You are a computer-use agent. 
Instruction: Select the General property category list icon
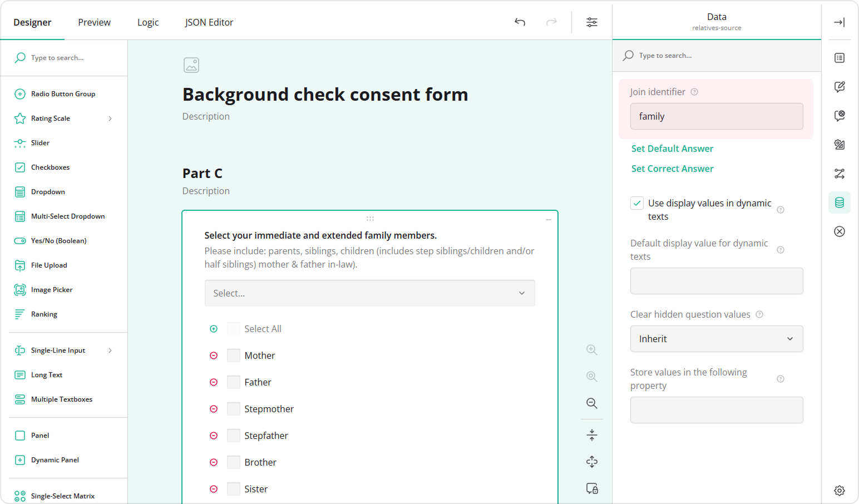click(x=840, y=57)
